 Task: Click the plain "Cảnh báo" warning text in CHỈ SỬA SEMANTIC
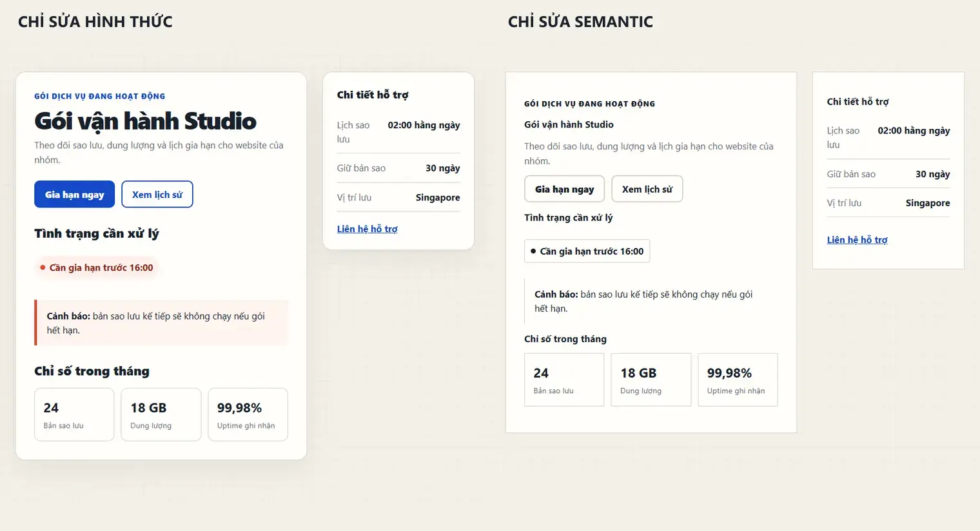click(645, 301)
